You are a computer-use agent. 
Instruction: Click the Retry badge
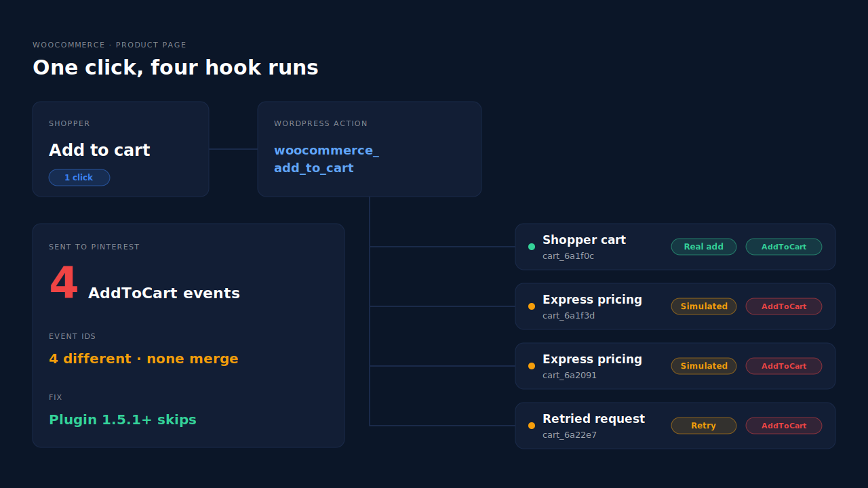click(x=704, y=426)
